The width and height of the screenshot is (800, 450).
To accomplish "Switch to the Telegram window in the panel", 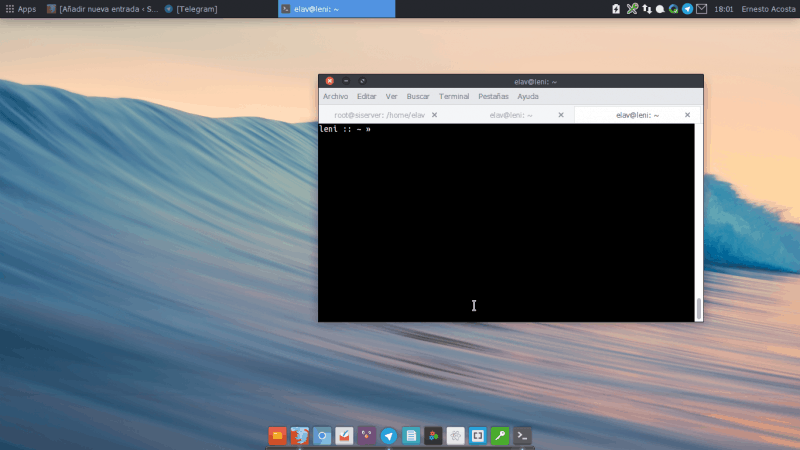I will [191, 9].
